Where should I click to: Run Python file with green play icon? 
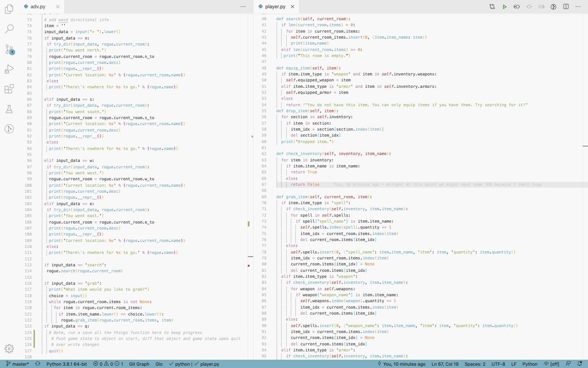point(504,7)
